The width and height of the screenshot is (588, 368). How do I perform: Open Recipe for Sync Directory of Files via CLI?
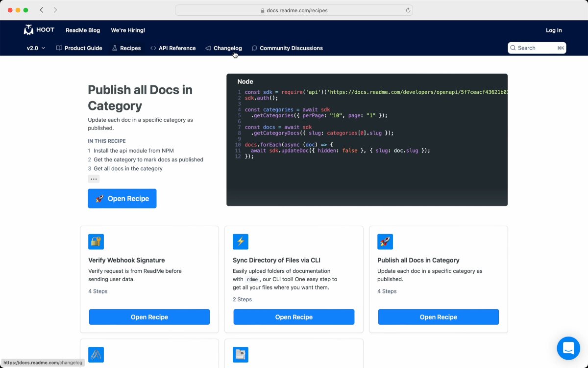coord(294,317)
